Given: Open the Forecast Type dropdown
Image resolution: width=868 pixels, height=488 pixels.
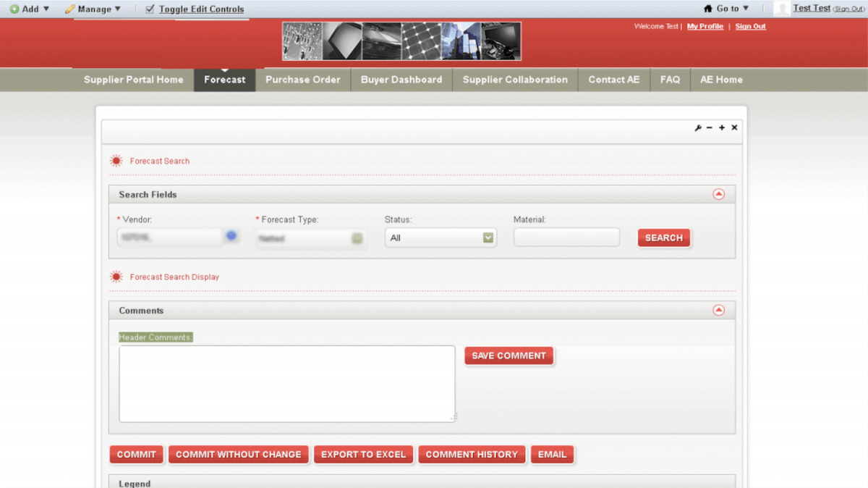Looking at the screenshot, I should (357, 238).
